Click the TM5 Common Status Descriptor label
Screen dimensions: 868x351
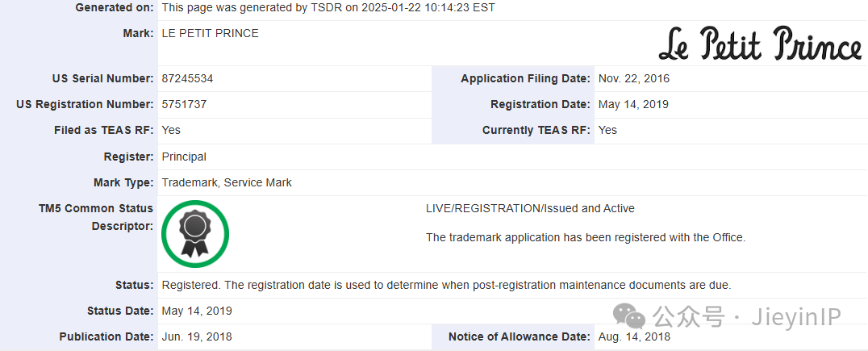coord(96,218)
